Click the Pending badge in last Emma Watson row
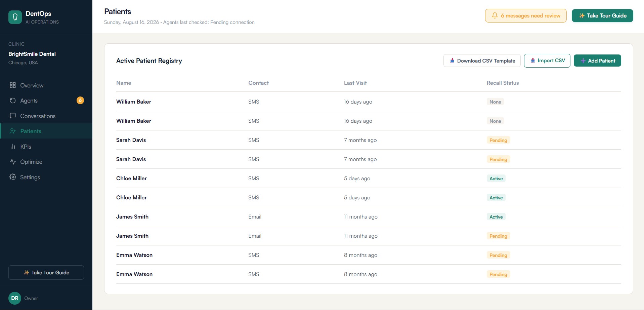Screen dimensions: 644x310 [498, 274]
